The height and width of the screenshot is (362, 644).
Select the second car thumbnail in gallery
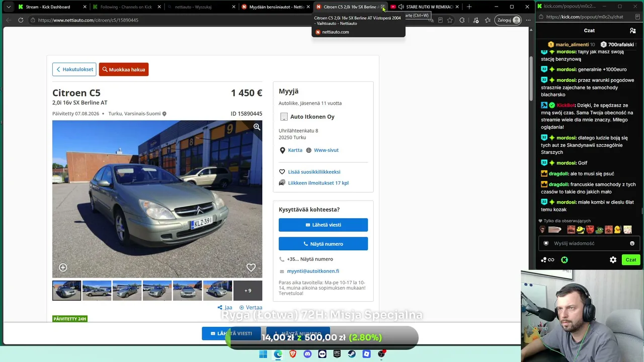(97, 291)
